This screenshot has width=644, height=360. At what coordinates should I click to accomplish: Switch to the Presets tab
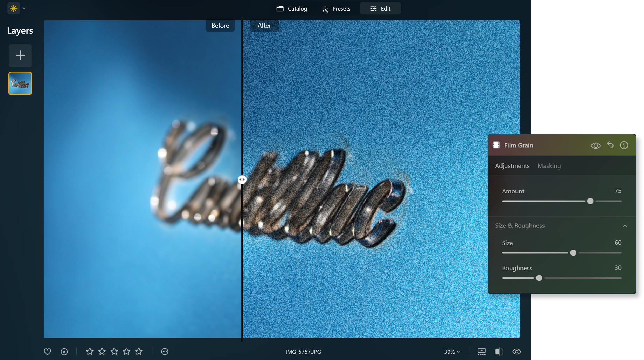point(336,8)
